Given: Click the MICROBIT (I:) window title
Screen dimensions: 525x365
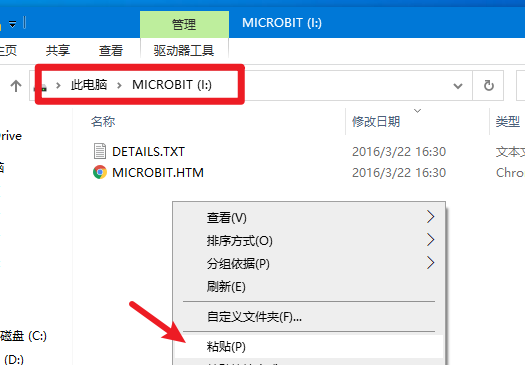Looking at the screenshot, I should tap(282, 23).
